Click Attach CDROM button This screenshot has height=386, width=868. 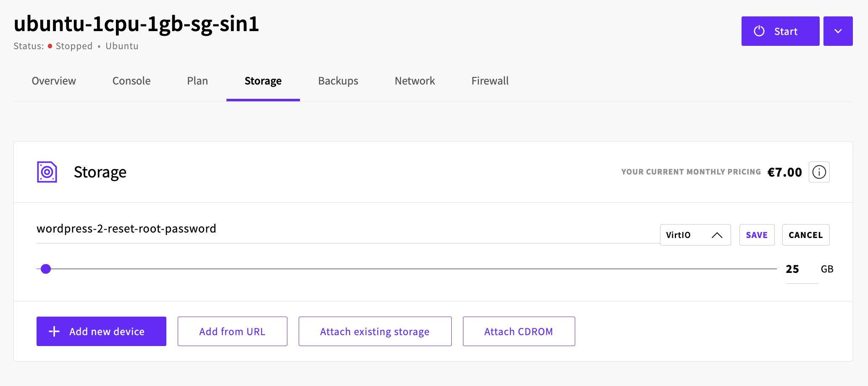518,331
